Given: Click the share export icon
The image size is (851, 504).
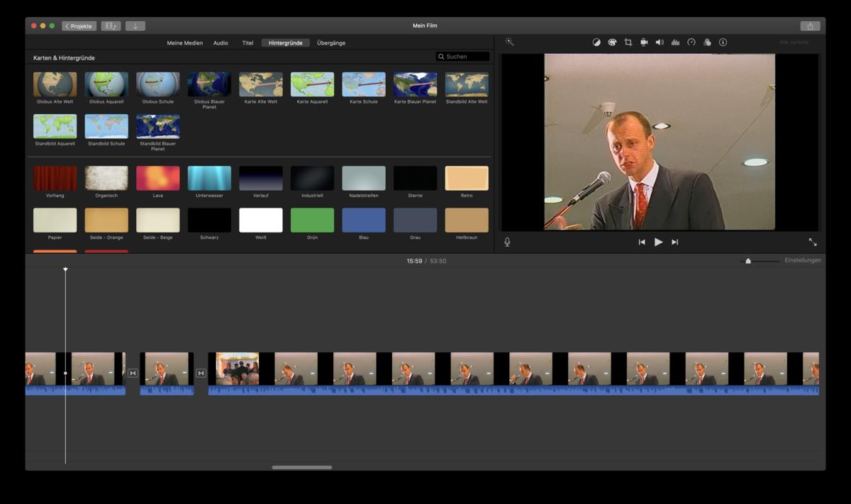Looking at the screenshot, I should 810,26.
